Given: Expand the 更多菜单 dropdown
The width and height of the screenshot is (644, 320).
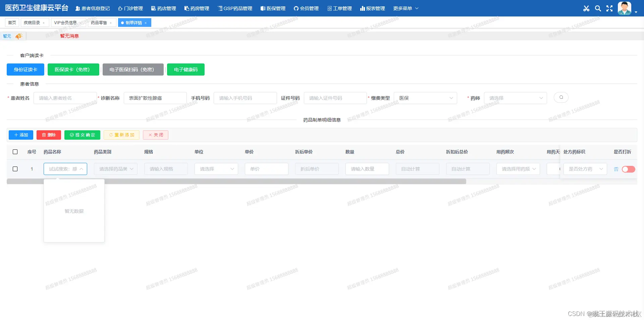Looking at the screenshot, I should [406, 8].
